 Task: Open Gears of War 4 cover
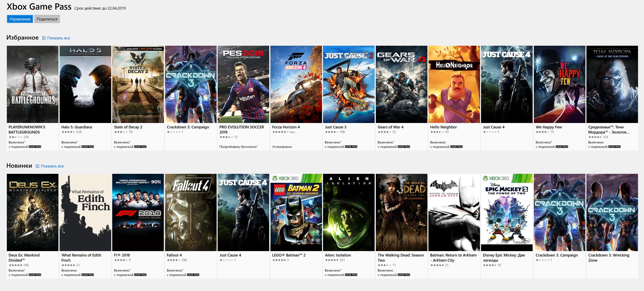pyautogui.click(x=401, y=84)
